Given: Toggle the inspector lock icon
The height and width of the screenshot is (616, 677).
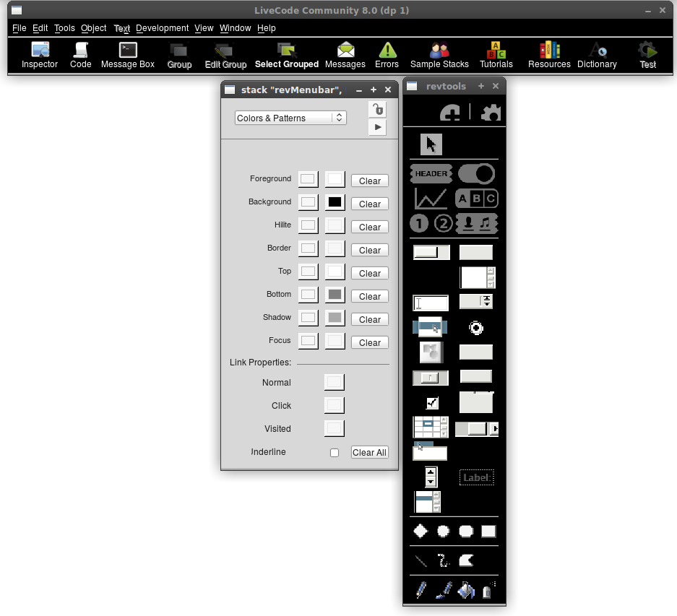Looking at the screenshot, I should coord(377,110).
